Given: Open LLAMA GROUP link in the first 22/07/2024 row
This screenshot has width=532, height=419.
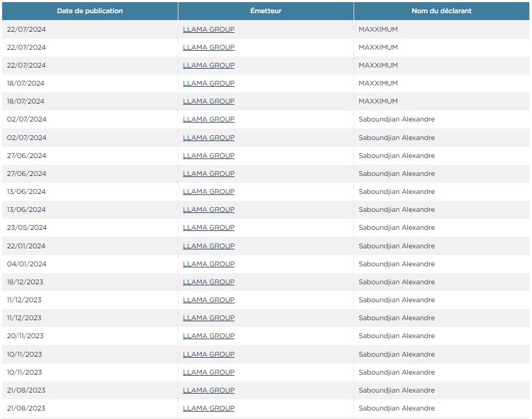Looking at the screenshot, I should pos(208,29).
